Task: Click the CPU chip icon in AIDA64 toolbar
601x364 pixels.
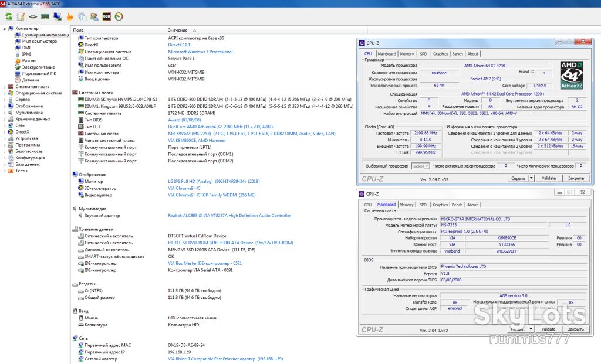Action: coord(33,16)
